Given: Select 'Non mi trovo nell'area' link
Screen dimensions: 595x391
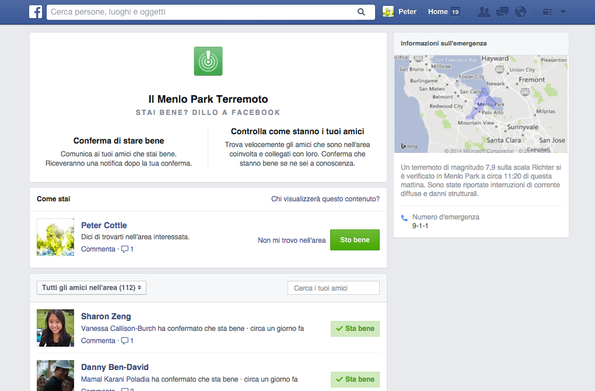Looking at the screenshot, I should click(291, 240).
